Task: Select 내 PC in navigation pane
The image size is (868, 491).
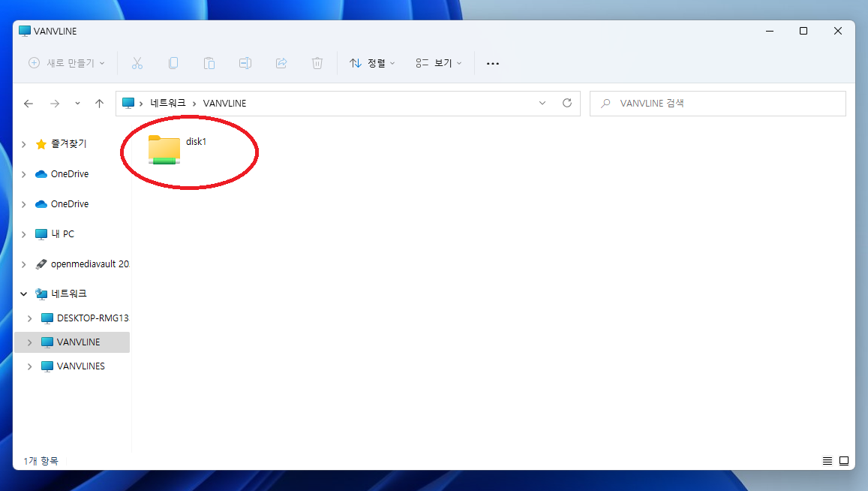Action: (x=62, y=234)
